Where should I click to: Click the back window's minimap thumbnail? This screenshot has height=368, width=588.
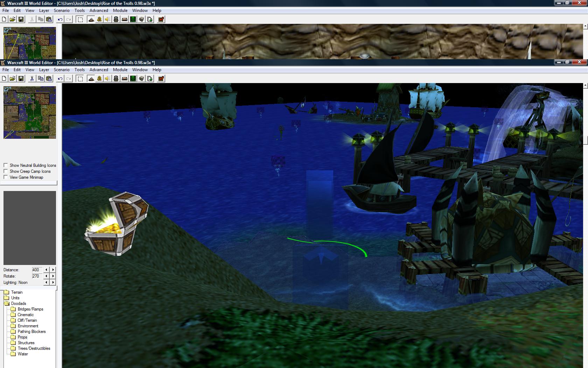pyautogui.click(x=30, y=43)
